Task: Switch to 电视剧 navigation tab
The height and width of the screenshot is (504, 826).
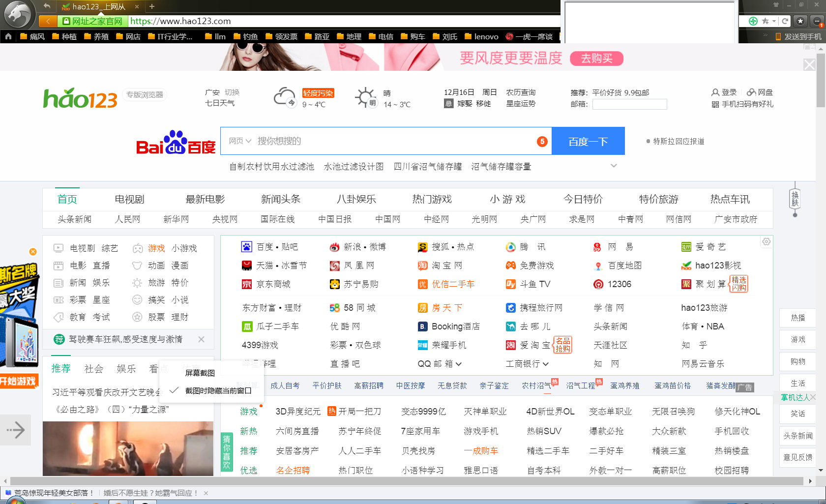Action: point(129,199)
